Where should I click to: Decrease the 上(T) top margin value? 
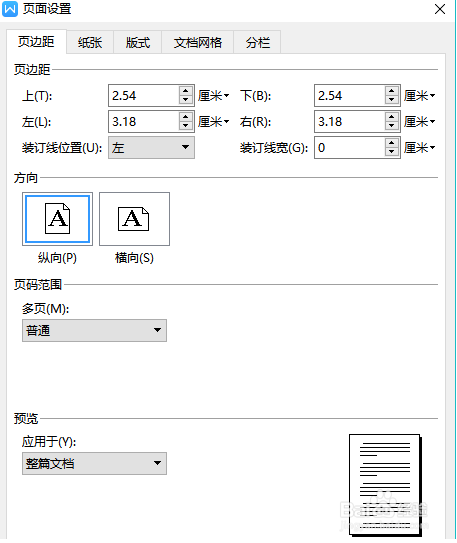186,100
